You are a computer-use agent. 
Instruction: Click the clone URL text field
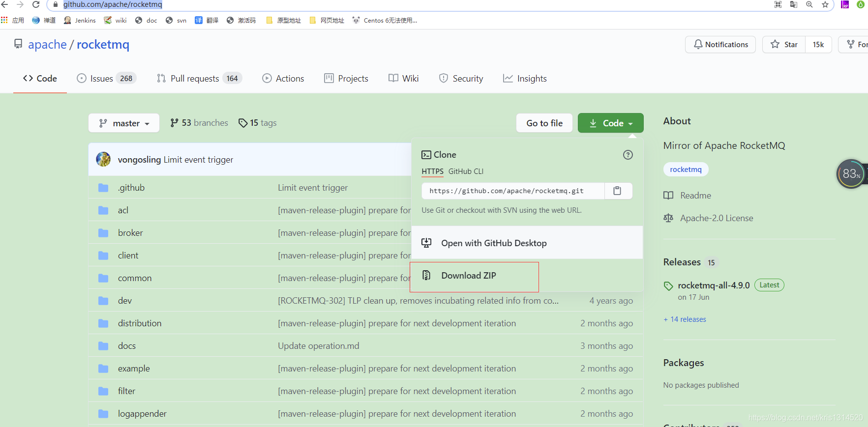[x=513, y=191]
